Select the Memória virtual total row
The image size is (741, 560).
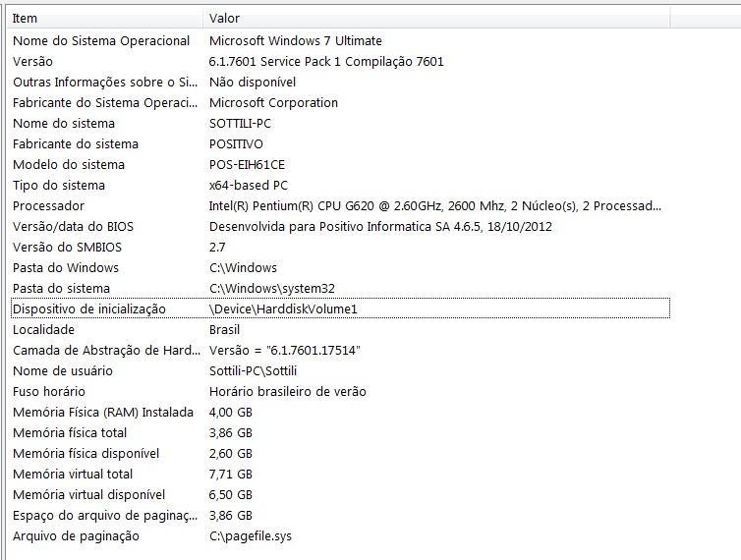coord(340,474)
